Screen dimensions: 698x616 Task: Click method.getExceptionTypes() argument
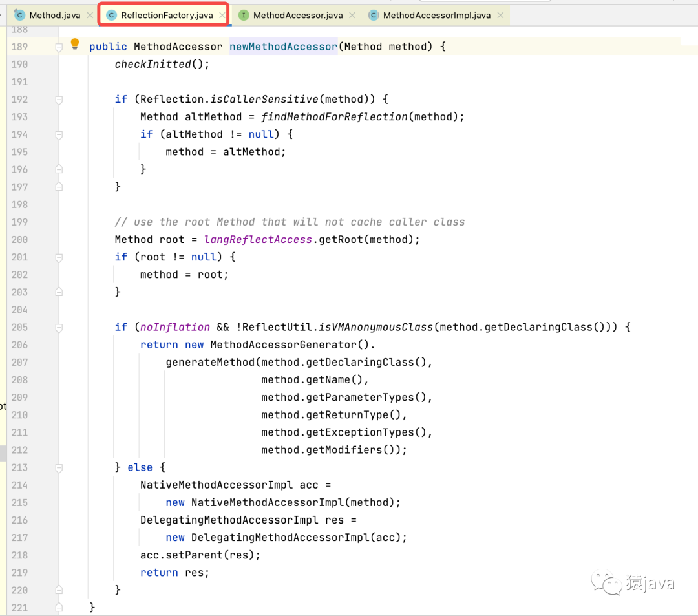(x=344, y=432)
